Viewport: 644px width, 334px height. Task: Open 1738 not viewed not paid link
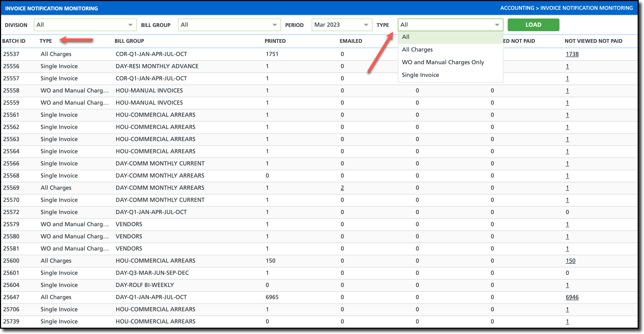pos(572,54)
